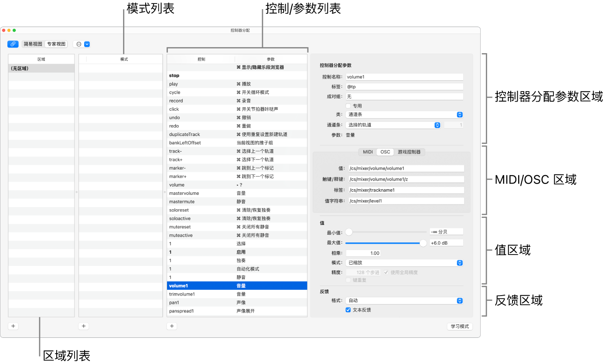Click the OSC 值 address field
The width and height of the screenshot is (608, 364).
[x=406, y=168]
